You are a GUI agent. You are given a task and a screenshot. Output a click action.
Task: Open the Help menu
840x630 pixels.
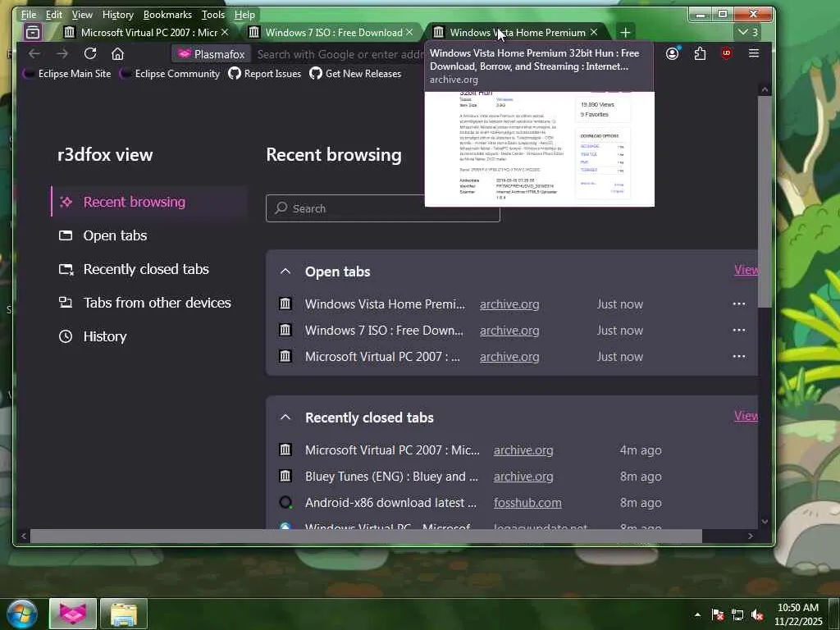tap(244, 15)
